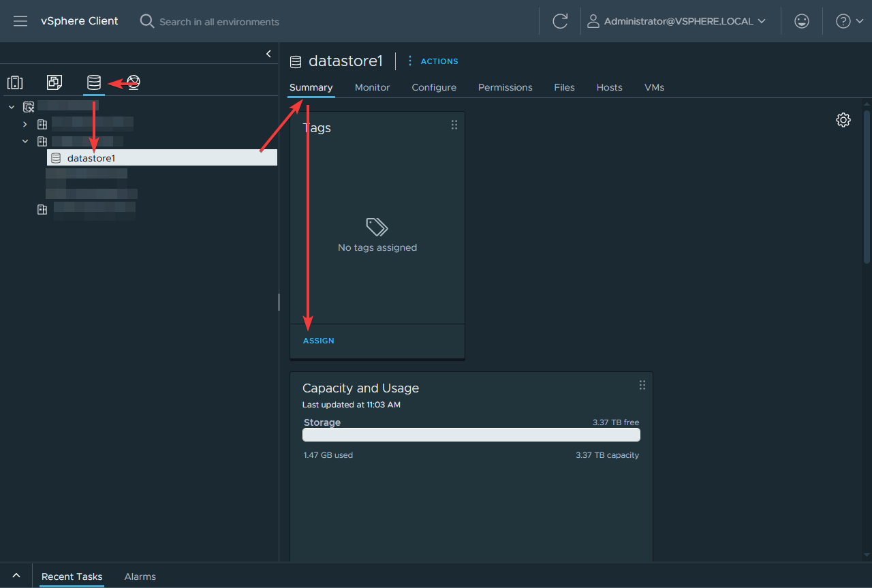Open the summary settings gear icon
Image resolution: width=872 pixels, height=588 pixels.
[843, 120]
